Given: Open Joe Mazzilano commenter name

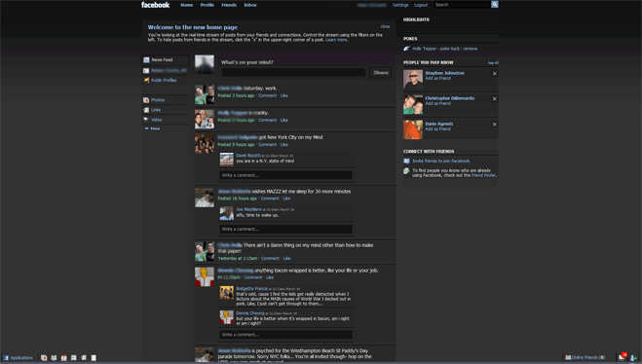Looking at the screenshot, I should click(248, 209).
